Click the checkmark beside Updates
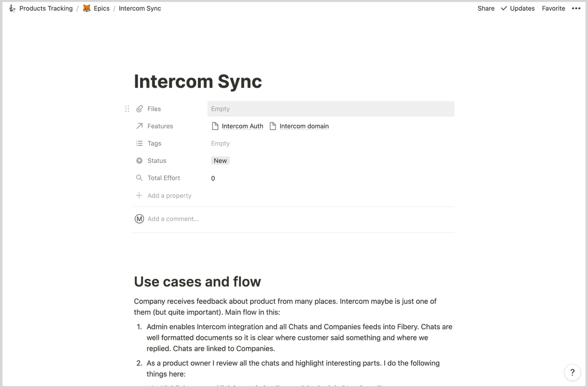The width and height of the screenshot is (588, 388). 503,8
